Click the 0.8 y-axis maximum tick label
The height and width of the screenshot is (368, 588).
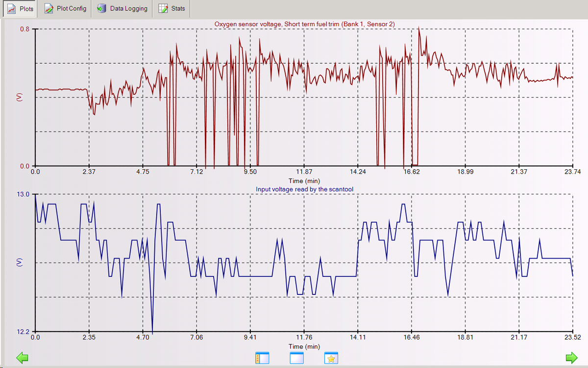pyautogui.click(x=24, y=29)
